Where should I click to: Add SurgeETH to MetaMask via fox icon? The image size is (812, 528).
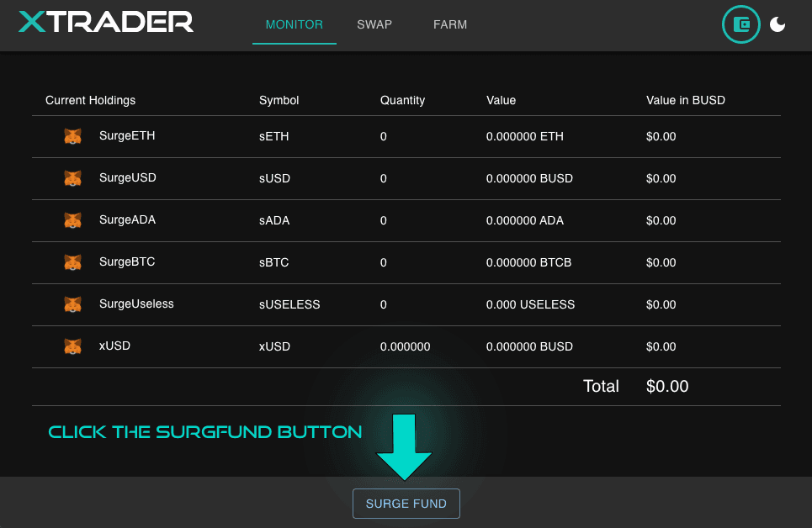pyautogui.click(x=72, y=136)
